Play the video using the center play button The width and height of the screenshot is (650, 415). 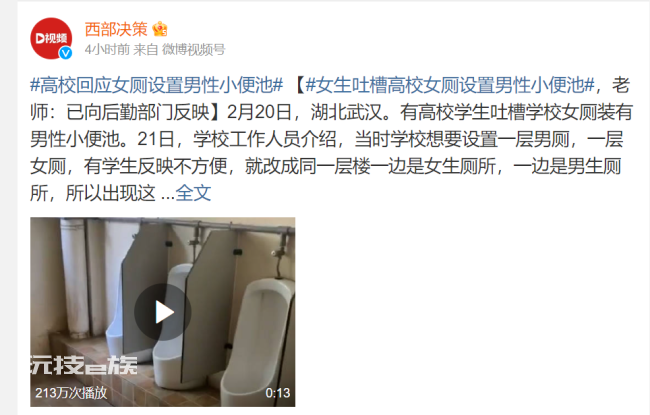pyautogui.click(x=162, y=312)
